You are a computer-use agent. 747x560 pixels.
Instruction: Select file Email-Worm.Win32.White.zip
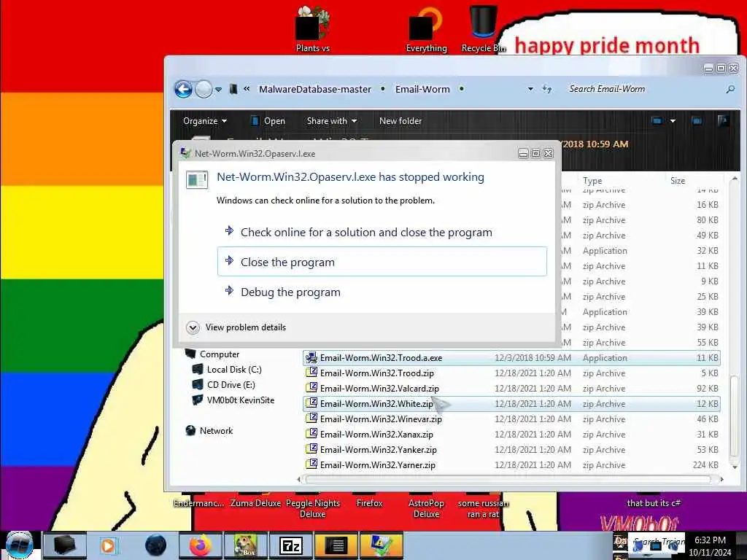pos(511,403)
